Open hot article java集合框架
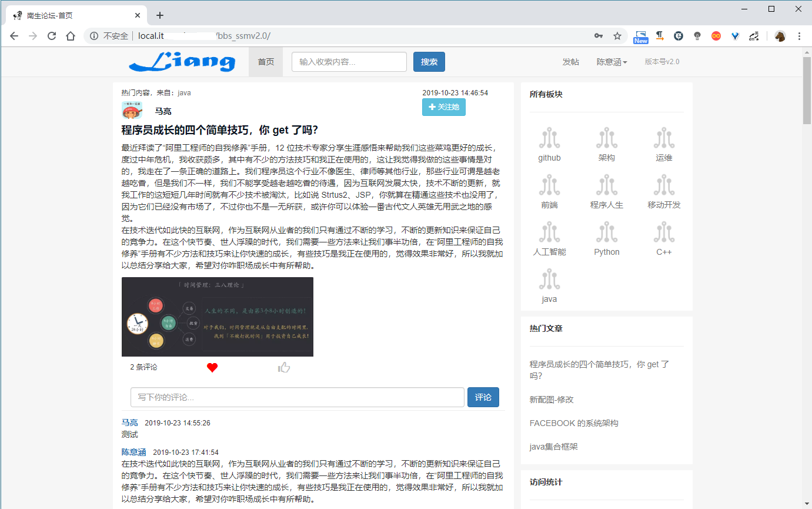This screenshot has width=812, height=509. 554,447
